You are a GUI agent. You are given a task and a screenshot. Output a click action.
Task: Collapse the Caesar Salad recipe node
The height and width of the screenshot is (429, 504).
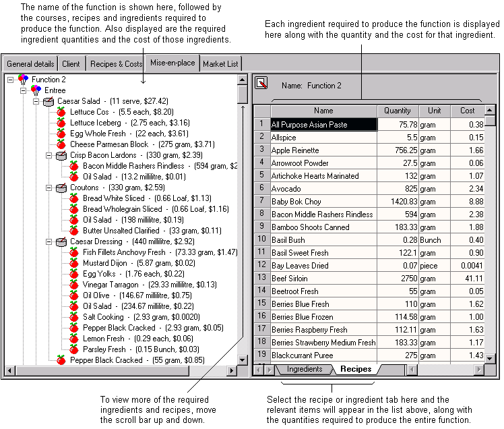coord(36,101)
